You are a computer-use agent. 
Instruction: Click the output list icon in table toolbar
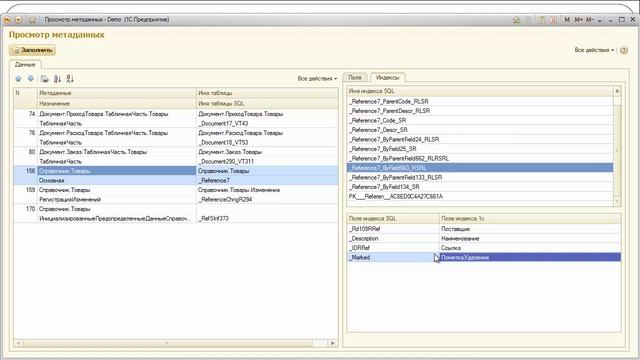tap(44, 79)
